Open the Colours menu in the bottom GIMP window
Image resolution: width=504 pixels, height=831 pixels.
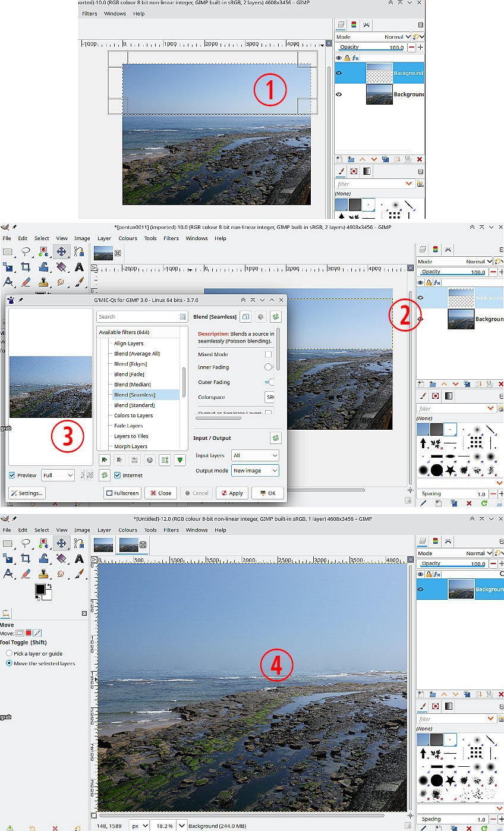pyautogui.click(x=128, y=530)
